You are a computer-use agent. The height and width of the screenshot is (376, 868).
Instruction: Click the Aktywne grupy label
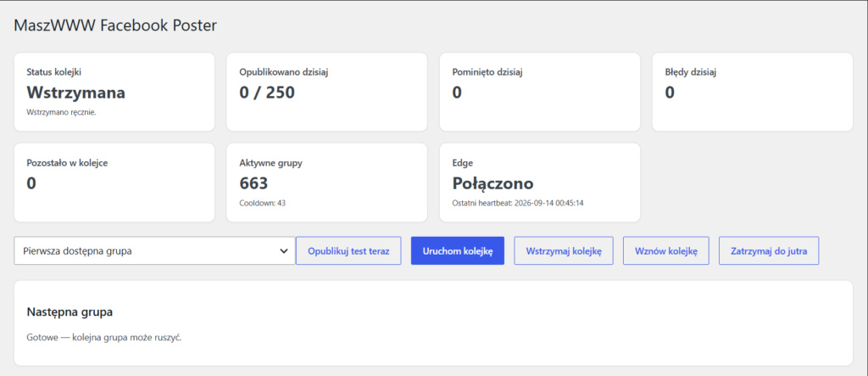270,163
